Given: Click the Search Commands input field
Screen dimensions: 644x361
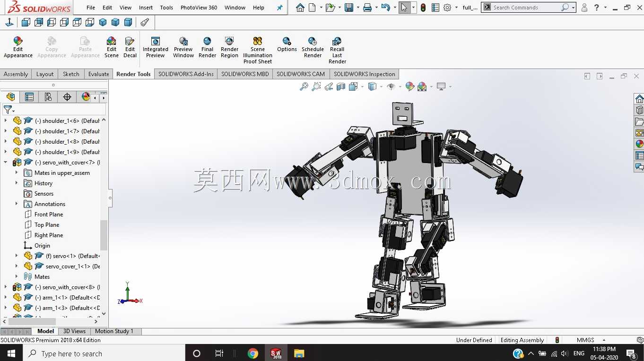Looking at the screenshot, I should coord(525,8).
